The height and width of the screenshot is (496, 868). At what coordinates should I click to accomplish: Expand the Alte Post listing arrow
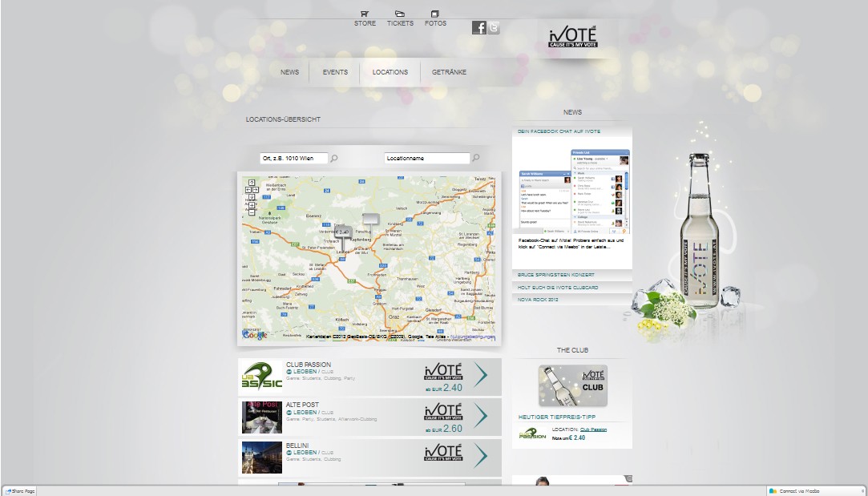481,416
